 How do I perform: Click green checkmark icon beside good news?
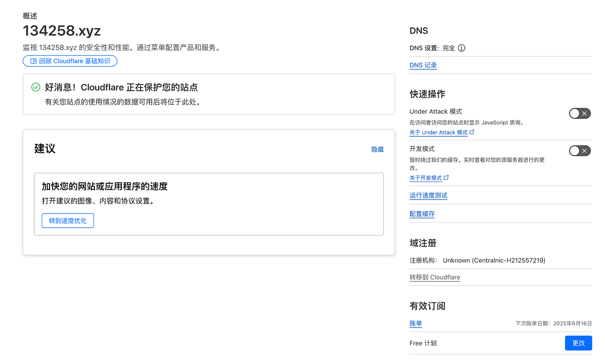pyautogui.click(x=36, y=87)
